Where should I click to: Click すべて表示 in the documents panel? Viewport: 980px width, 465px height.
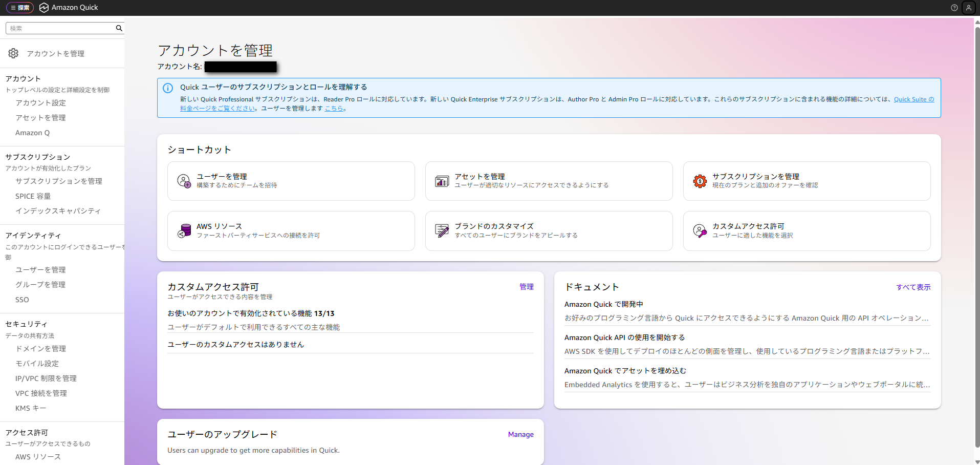tap(913, 287)
